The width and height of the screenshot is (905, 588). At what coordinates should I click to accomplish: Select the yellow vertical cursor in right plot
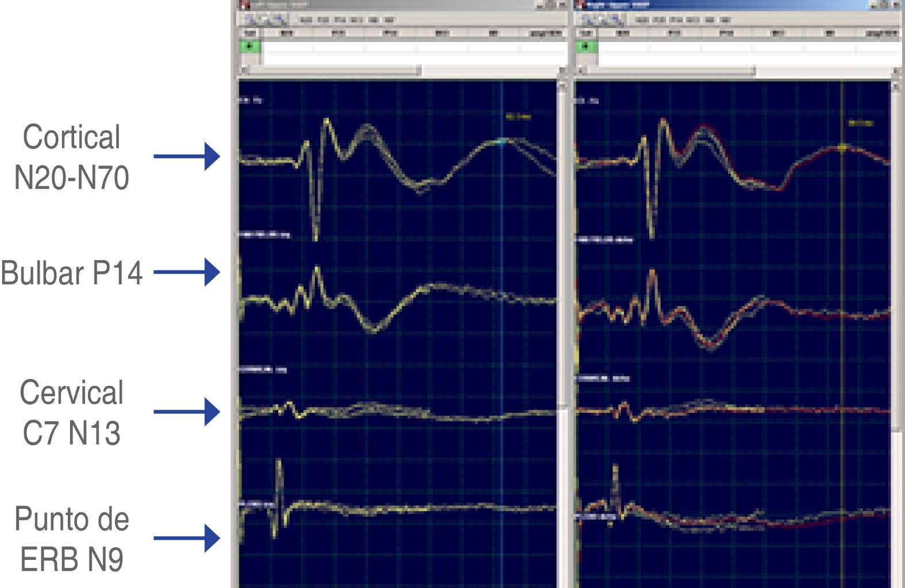[842, 345]
